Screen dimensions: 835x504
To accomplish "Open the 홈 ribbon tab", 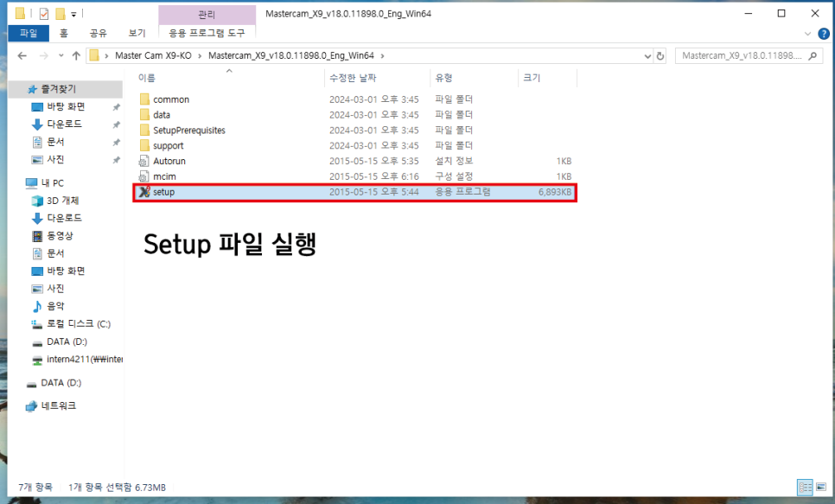I will 64,33.
